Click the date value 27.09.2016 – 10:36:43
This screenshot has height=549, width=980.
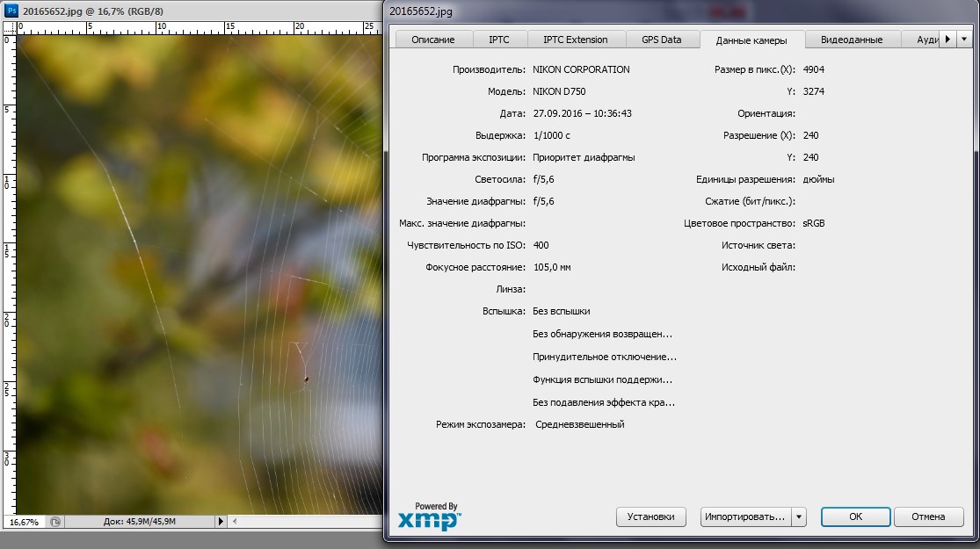coord(583,113)
